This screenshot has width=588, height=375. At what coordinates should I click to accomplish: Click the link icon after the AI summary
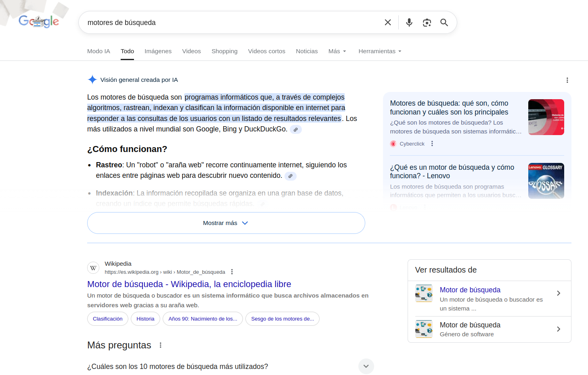click(296, 129)
